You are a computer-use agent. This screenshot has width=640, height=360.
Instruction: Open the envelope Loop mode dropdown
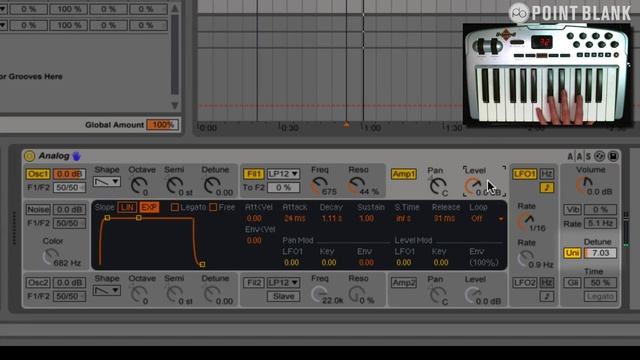487,218
